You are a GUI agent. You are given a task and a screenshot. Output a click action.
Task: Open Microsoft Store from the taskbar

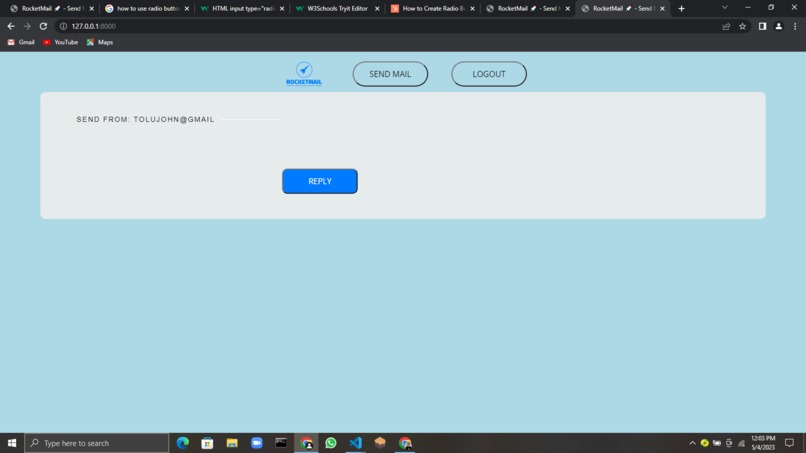pos(207,443)
